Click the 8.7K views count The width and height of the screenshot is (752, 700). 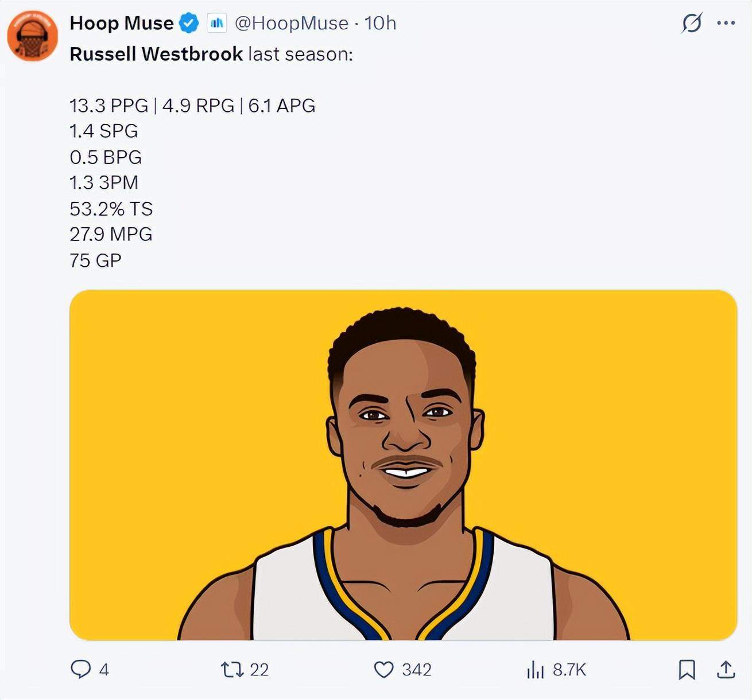569,670
